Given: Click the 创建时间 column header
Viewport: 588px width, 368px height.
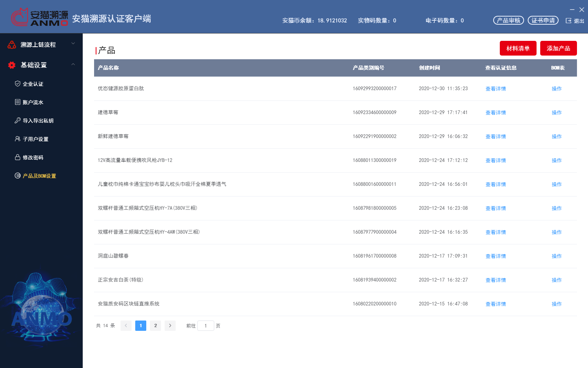Looking at the screenshot, I should [x=430, y=68].
